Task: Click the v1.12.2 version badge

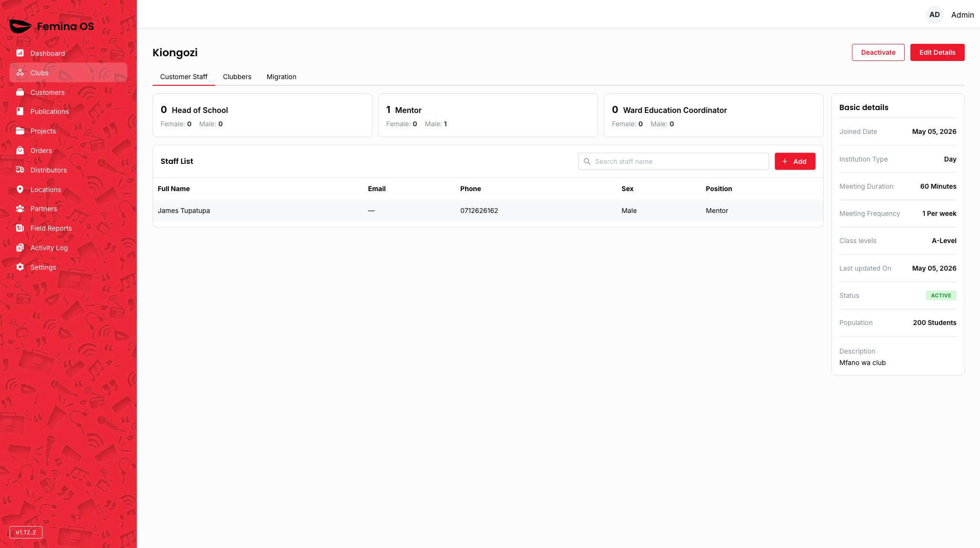Action: pyautogui.click(x=26, y=532)
